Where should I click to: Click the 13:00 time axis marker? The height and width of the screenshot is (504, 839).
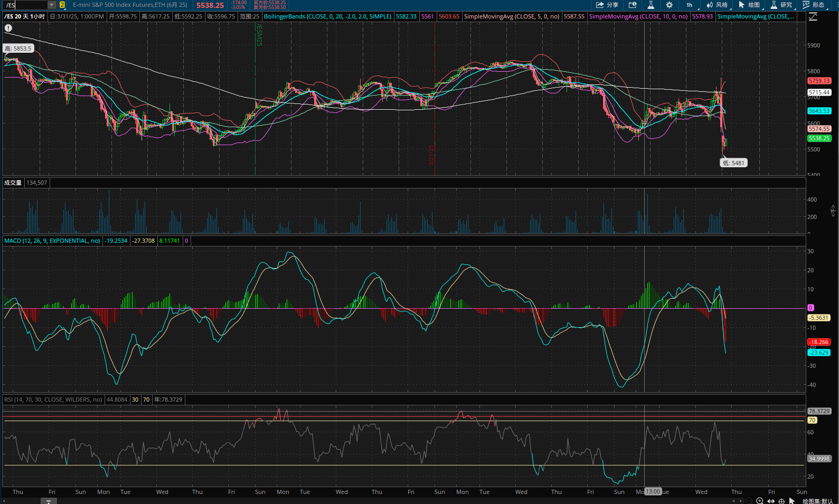(x=653, y=491)
